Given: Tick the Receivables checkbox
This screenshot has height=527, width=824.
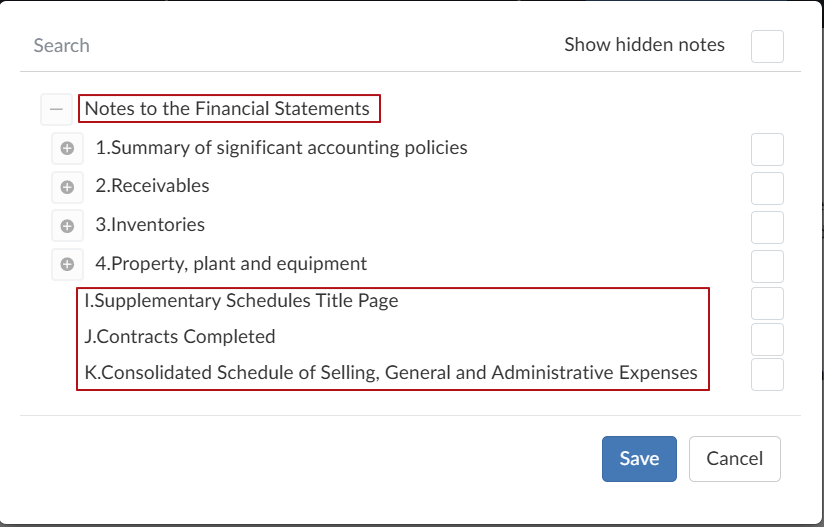Looking at the screenshot, I should (x=767, y=187).
